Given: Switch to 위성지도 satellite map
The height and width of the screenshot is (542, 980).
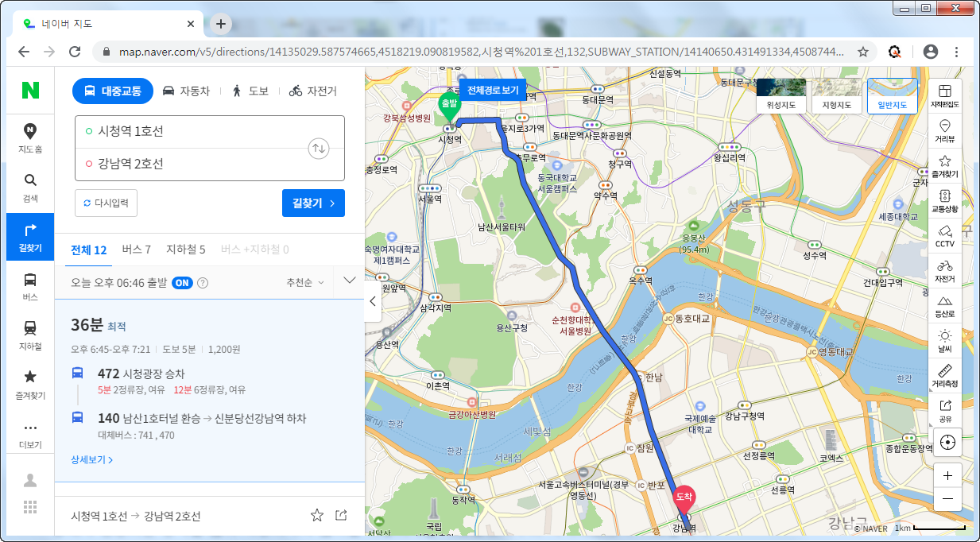Looking at the screenshot, I should coord(781,95).
